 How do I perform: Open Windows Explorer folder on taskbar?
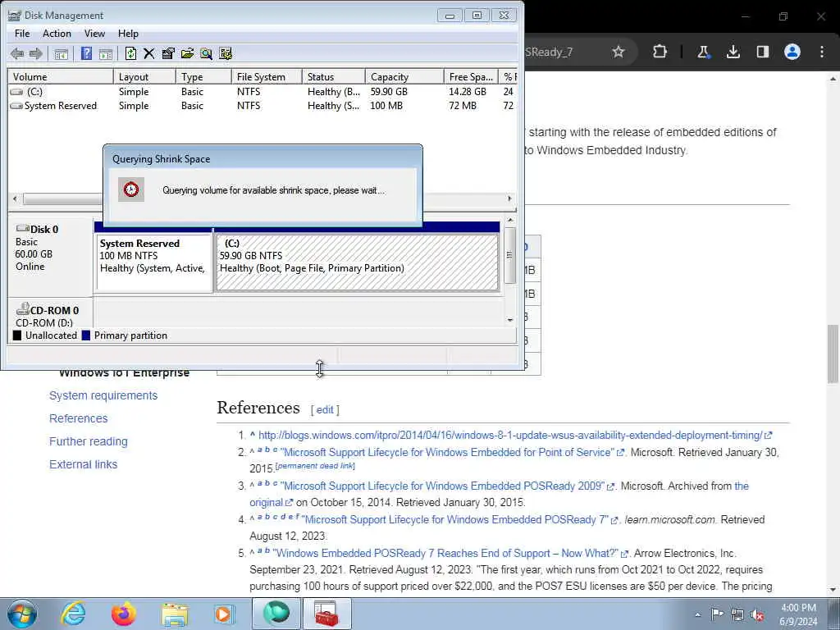pos(175,614)
